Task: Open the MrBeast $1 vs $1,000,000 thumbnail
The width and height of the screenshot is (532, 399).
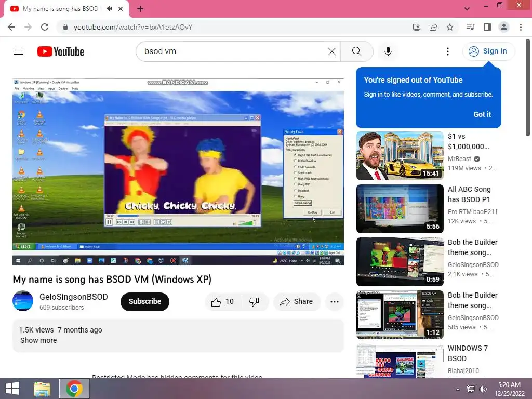Action: pyautogui.click(x=400, y=156)
